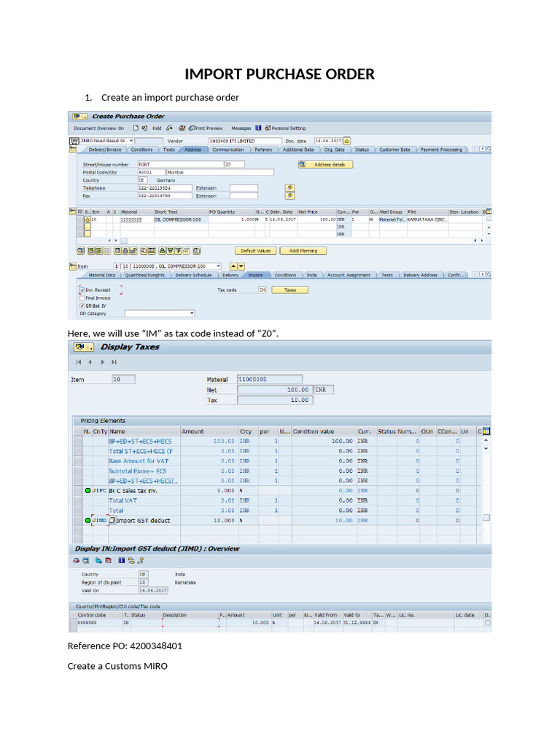Click the green status icon on JIMD row
The image size is (560, 747).
click(87, 520)
